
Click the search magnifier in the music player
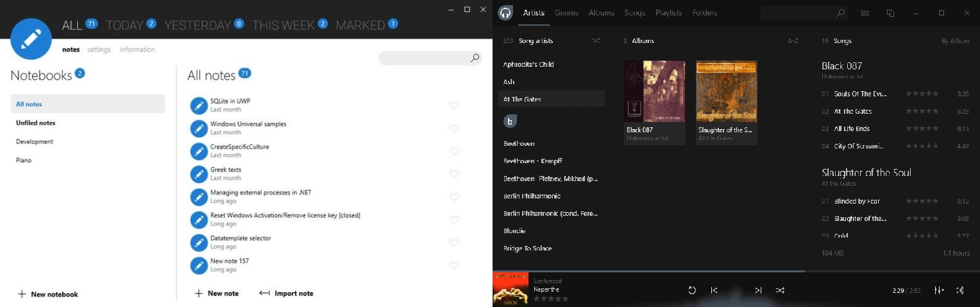tap(841, 13)
